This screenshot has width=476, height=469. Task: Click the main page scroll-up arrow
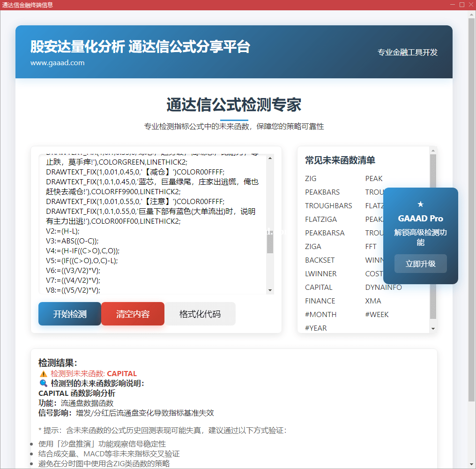click(x=471, y=14)
